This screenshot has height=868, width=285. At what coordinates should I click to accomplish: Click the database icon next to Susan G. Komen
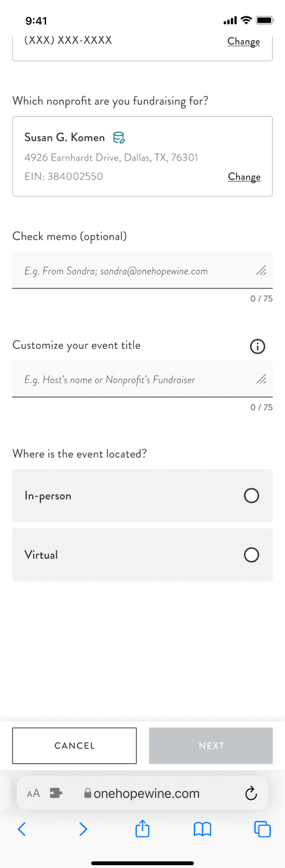click(119, 137)
